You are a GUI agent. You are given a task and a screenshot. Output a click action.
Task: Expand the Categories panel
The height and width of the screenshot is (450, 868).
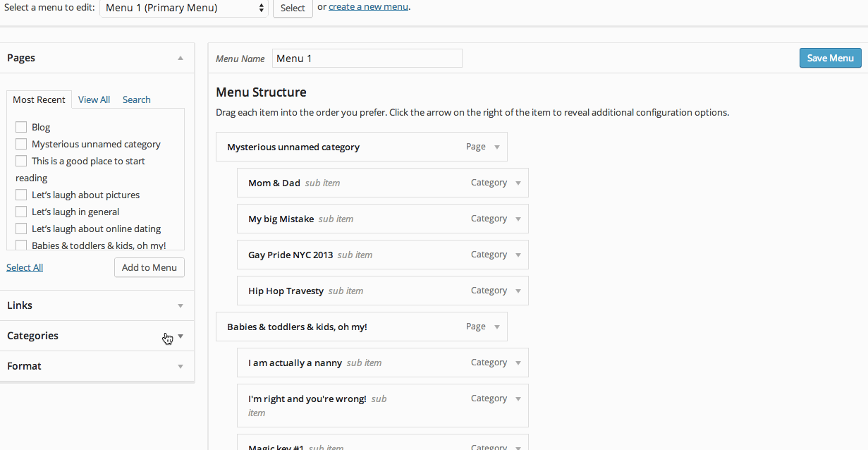click(181, 336)
